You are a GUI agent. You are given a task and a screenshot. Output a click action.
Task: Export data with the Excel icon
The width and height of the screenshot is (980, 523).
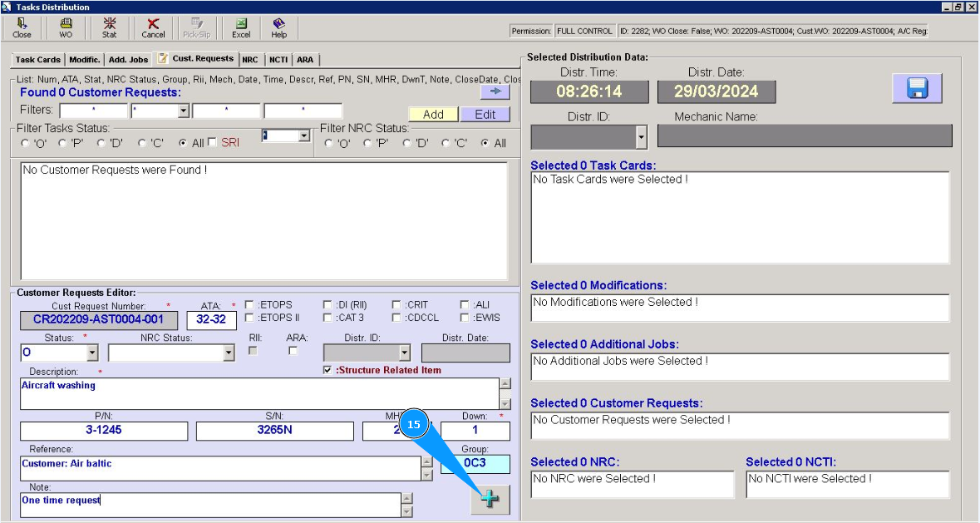[x=240, y=27]
